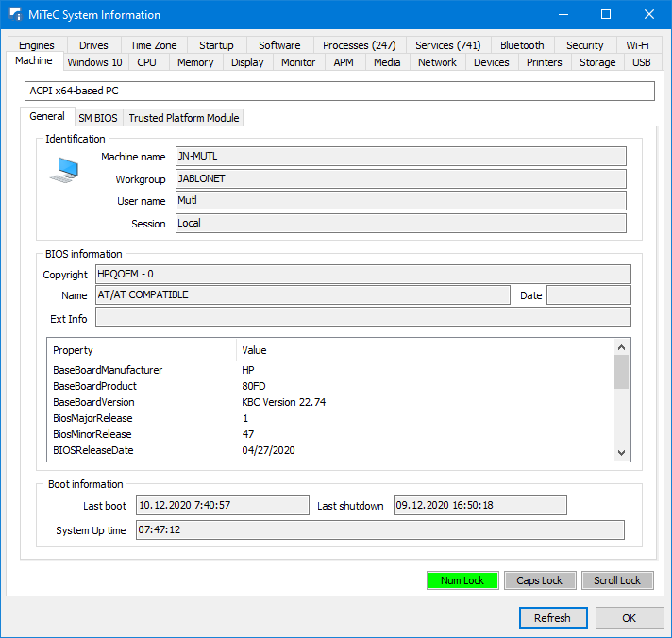Open the Bluetooth tab
This screenshot has height=638, width=672.
(x=522, y=45)
